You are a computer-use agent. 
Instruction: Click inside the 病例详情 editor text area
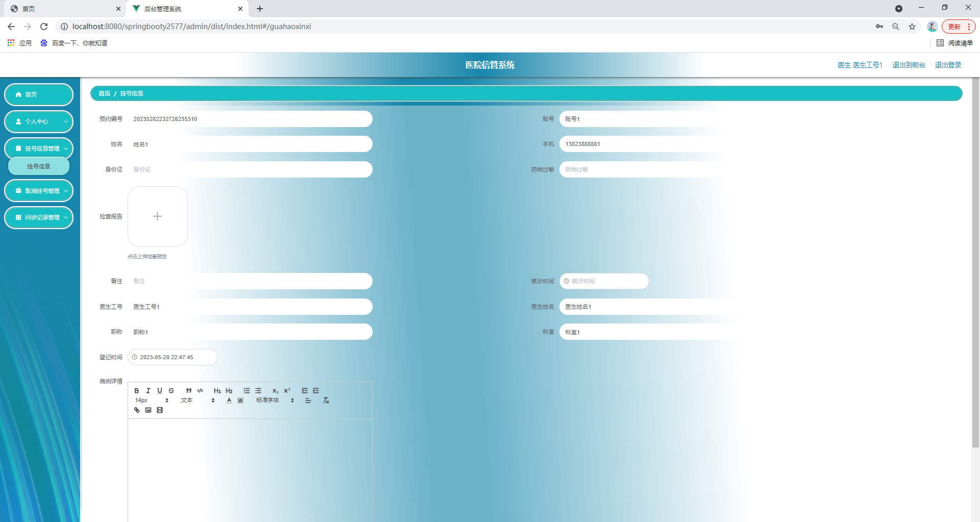coord(250,469)
